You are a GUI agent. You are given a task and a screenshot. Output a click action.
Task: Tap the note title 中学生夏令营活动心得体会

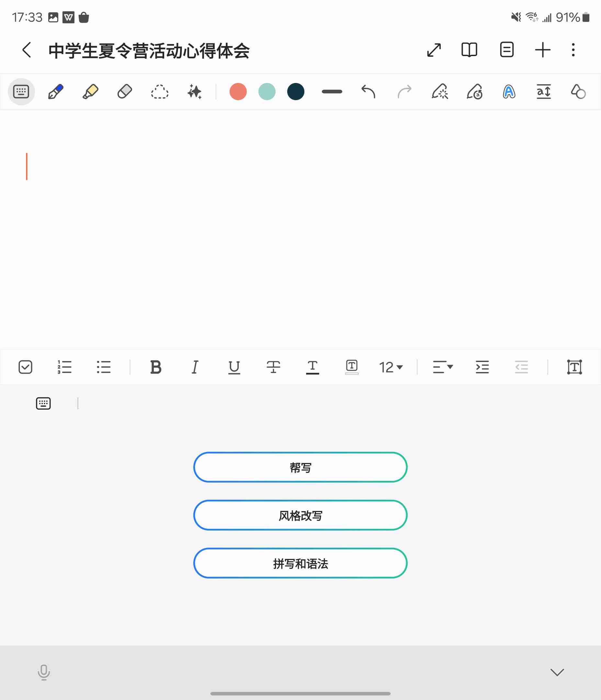pos(149,51)
